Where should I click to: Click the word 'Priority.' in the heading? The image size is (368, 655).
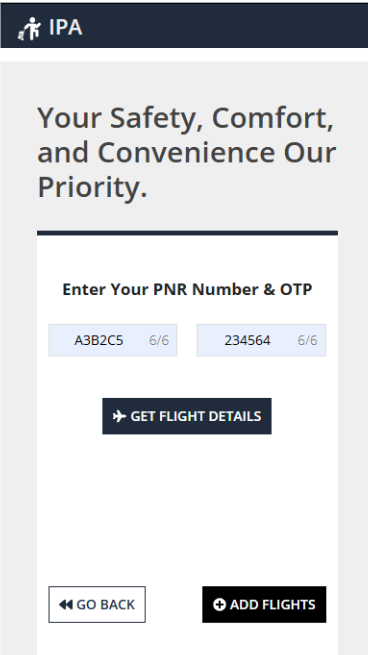(92, 187)
